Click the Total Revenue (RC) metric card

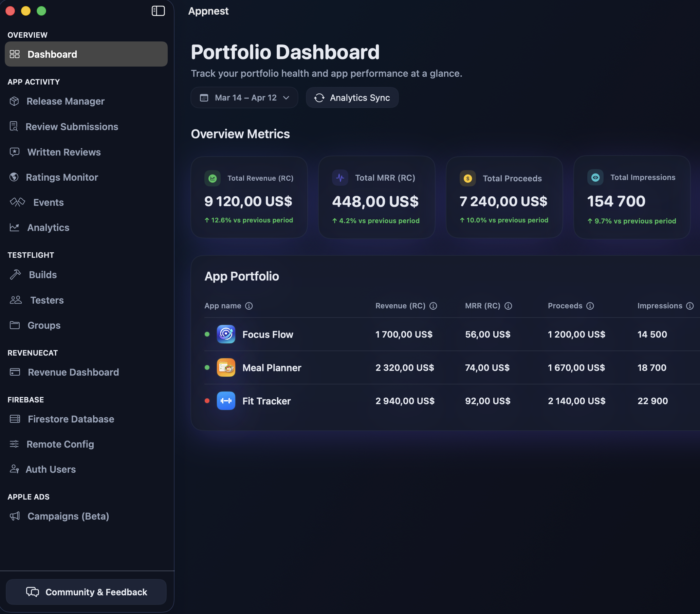click(249, 197)
